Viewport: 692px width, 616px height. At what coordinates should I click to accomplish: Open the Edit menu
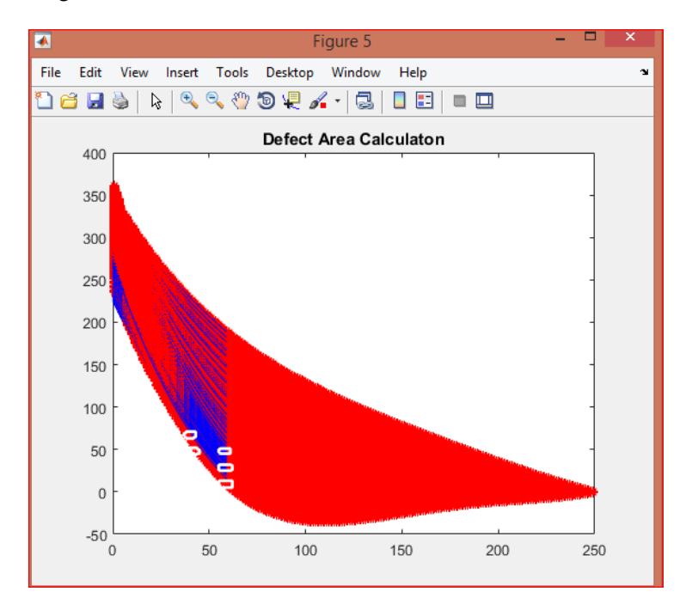tap(90, 72)
